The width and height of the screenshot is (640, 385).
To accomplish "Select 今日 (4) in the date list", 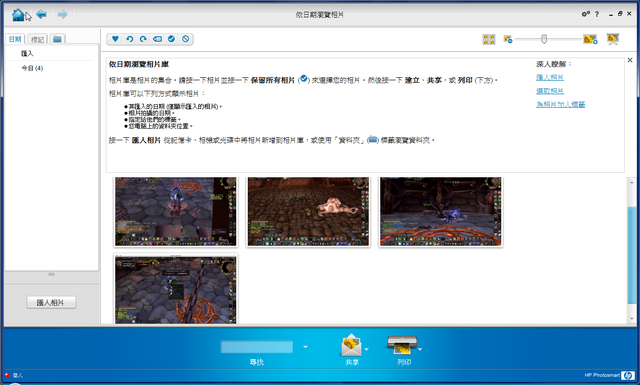I will tap(32, 68).
